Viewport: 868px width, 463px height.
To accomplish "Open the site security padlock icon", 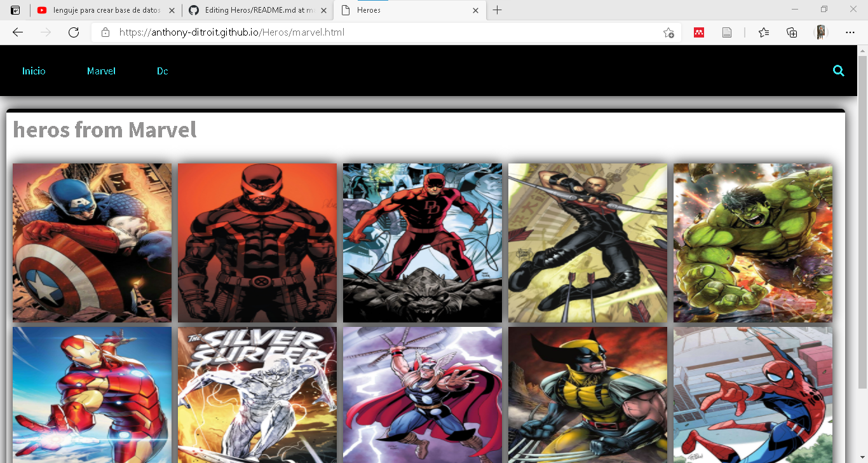I will tap(105, 32).
